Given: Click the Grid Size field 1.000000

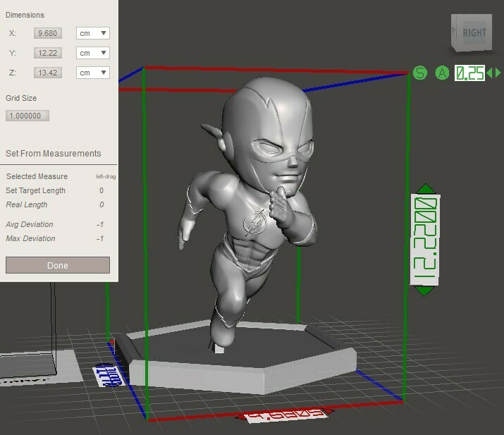Looking at the screenshot, I should click(x=27, y=116).
